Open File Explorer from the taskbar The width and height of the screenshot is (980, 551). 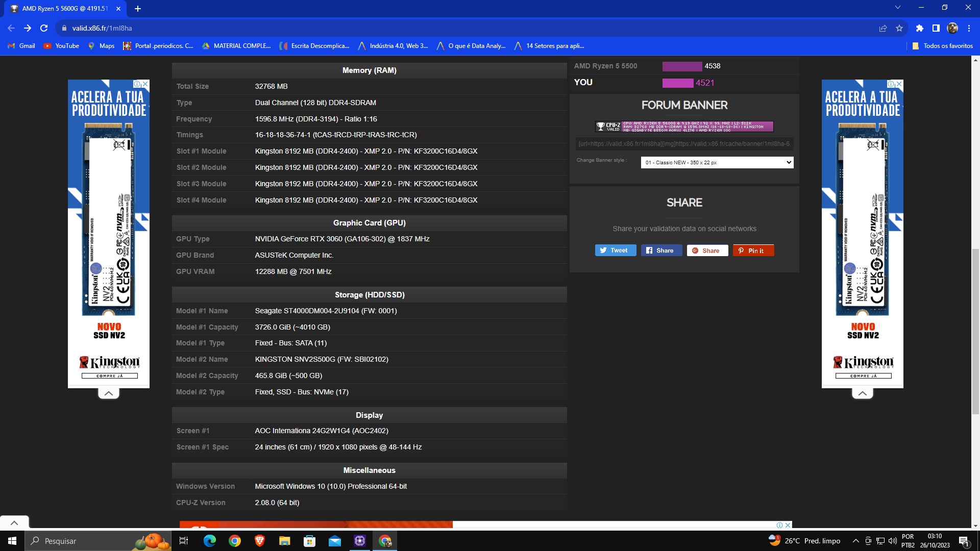point(285,541)
